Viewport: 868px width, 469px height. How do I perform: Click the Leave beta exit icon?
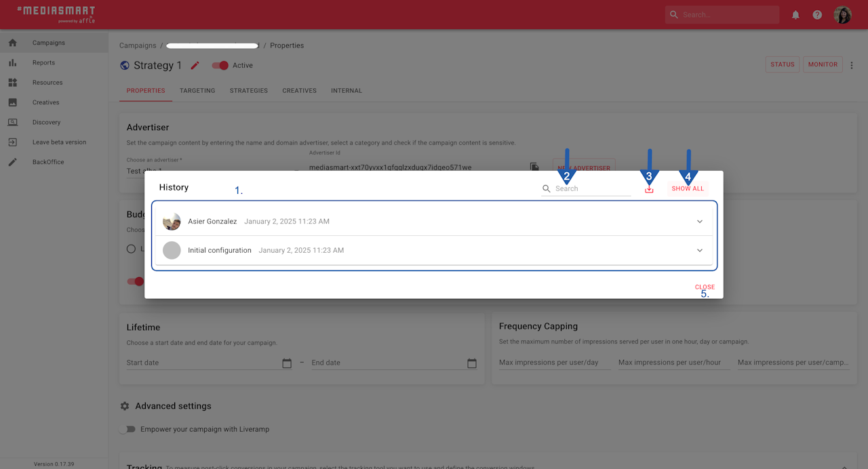coord(13,142)
